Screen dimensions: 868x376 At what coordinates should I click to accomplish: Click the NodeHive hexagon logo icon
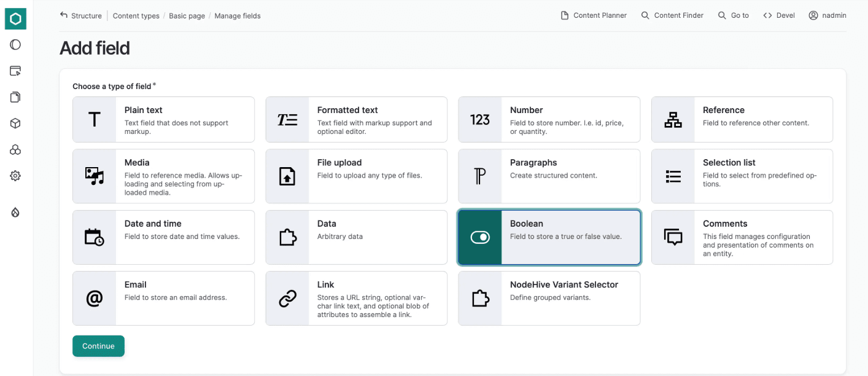pyautogui.click(x=15, y=19)
